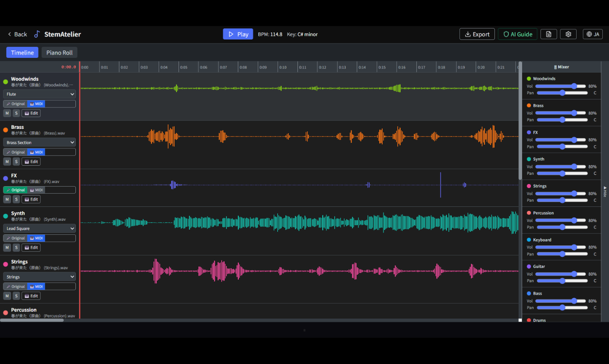The image size is (609, 364).
Task: Switch FX track to MIDI mode
Action: [36, 190]
